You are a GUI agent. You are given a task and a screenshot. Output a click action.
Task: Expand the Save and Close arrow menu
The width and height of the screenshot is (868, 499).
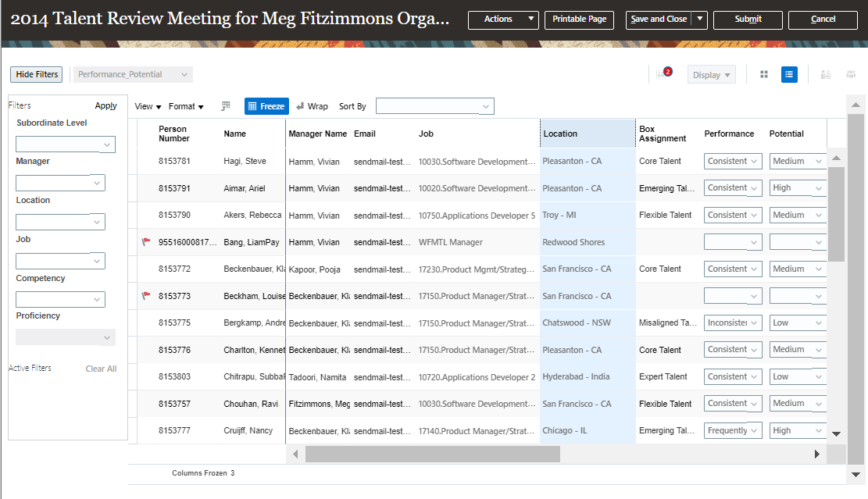point(700,20)
